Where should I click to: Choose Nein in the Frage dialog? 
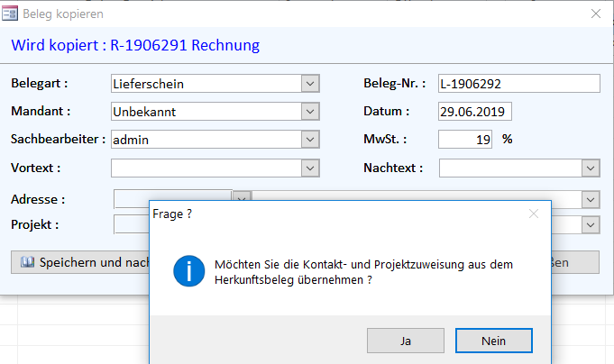click(x=493, y=341)
